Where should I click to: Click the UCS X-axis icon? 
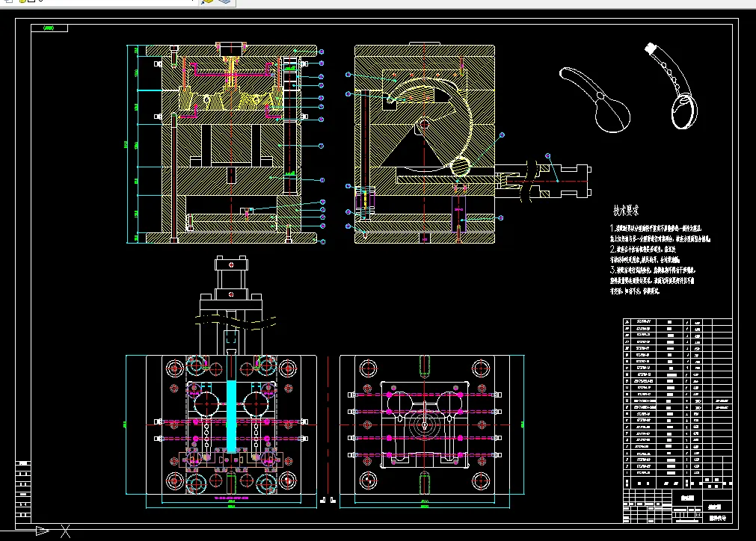(x=66, y=531)
